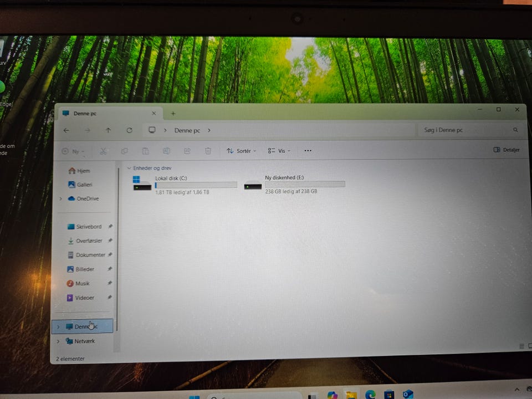The image size is (532, 399).
Task: Click the Rename toolbar icon
Action: tap(166, 151)
